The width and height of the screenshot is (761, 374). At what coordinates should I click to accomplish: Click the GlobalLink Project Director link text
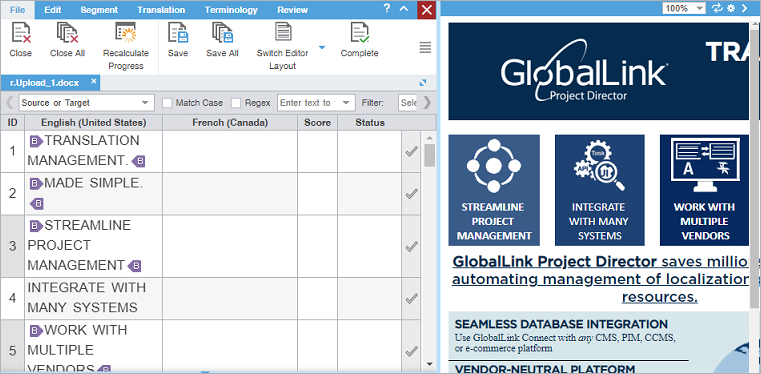554,262
